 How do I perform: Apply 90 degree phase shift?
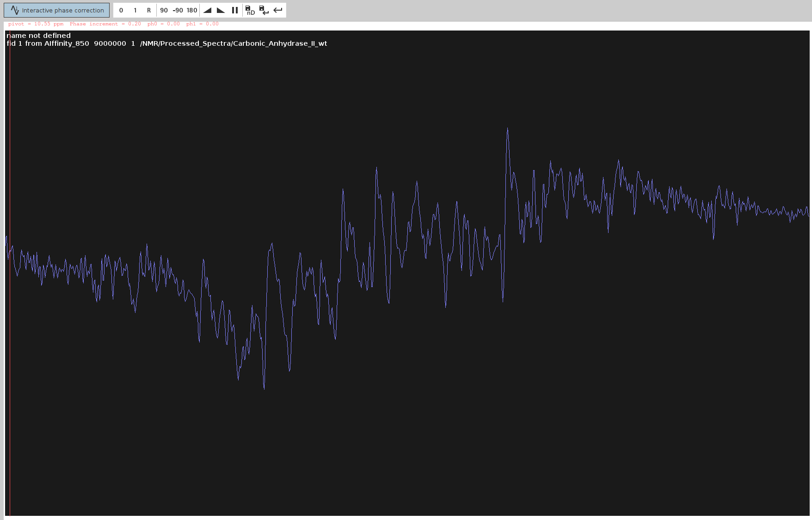pyautogui.click(x=164, y=10)
